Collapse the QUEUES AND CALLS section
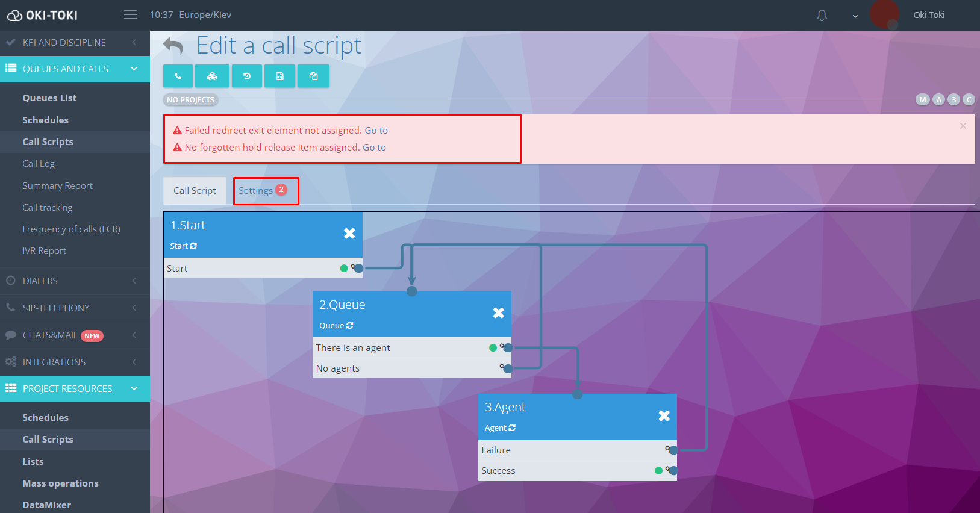The height and width of the screenshot is (513, 980). (134, 69)
